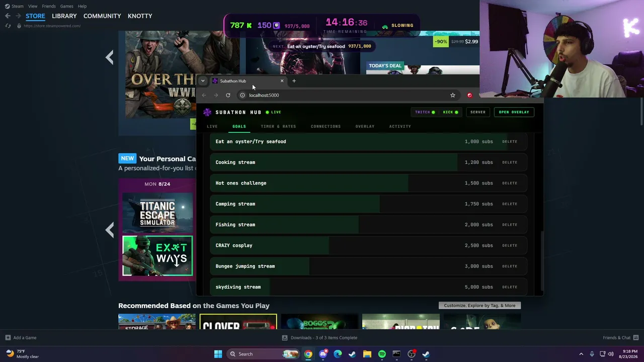Open the terminal app from taskbar
Screen dimensions: 644x362
coord(396,354)
